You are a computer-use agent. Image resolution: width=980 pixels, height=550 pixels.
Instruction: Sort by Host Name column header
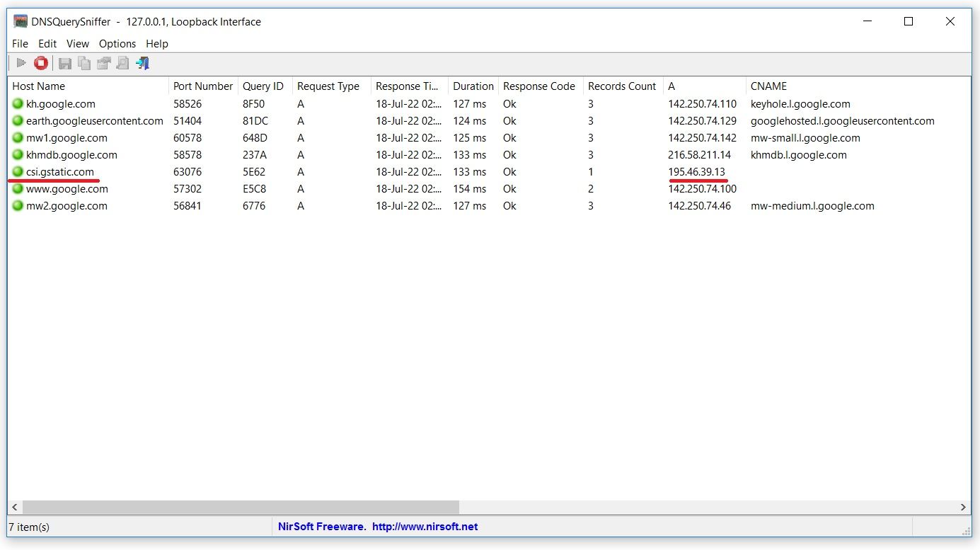pyautogui.click(x=88, y=86)
